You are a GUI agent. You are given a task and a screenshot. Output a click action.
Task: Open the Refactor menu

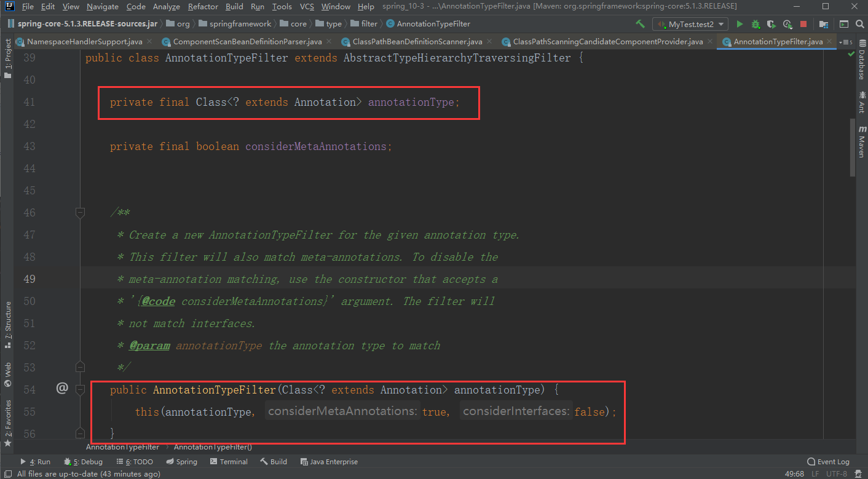203,6
